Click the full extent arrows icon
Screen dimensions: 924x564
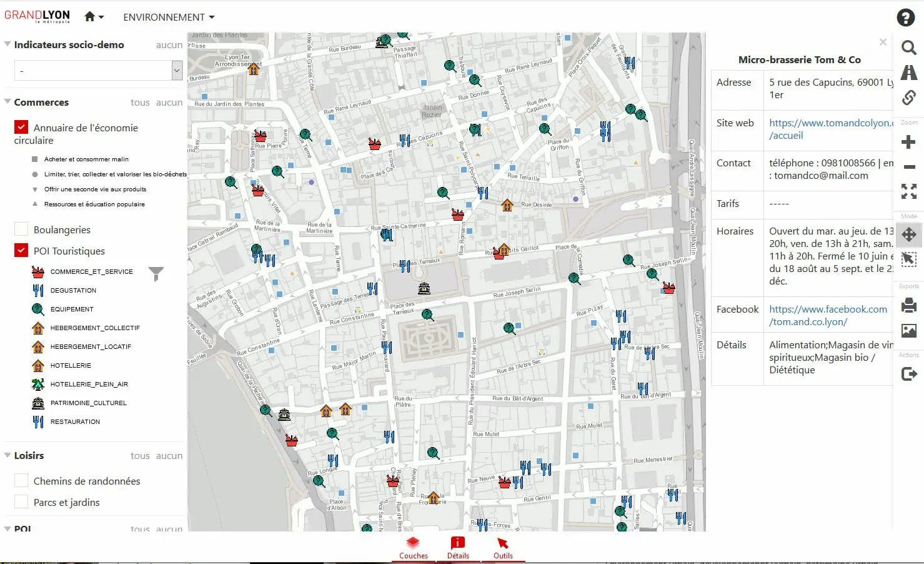908,191
